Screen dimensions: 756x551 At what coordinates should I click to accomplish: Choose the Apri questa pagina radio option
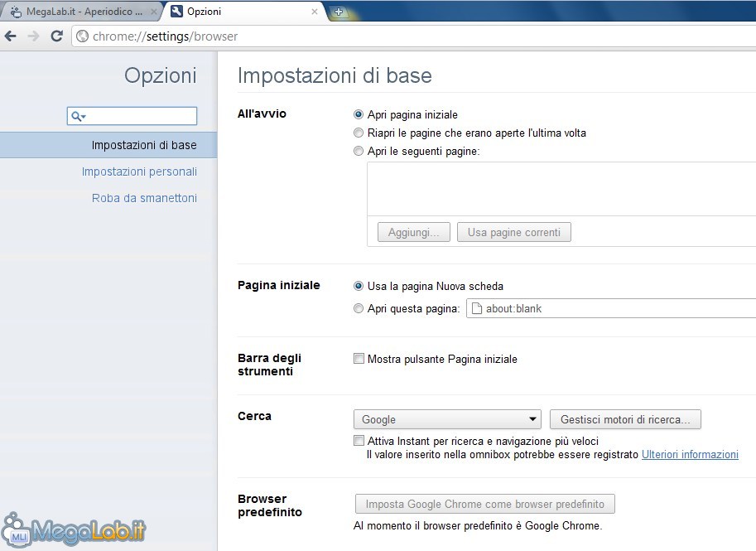[x=359, y=308]
